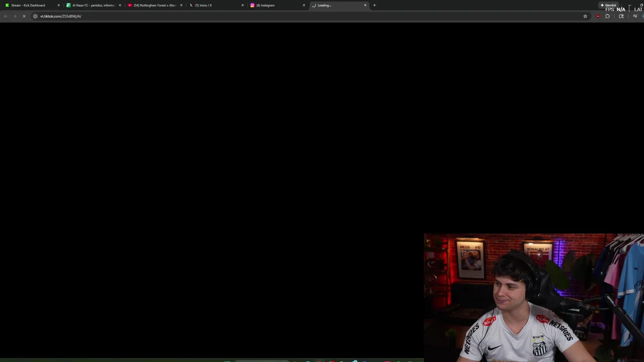Switch to the Stream - Kick Dashboard tab
644x362 pixels.
pos(31,5)
